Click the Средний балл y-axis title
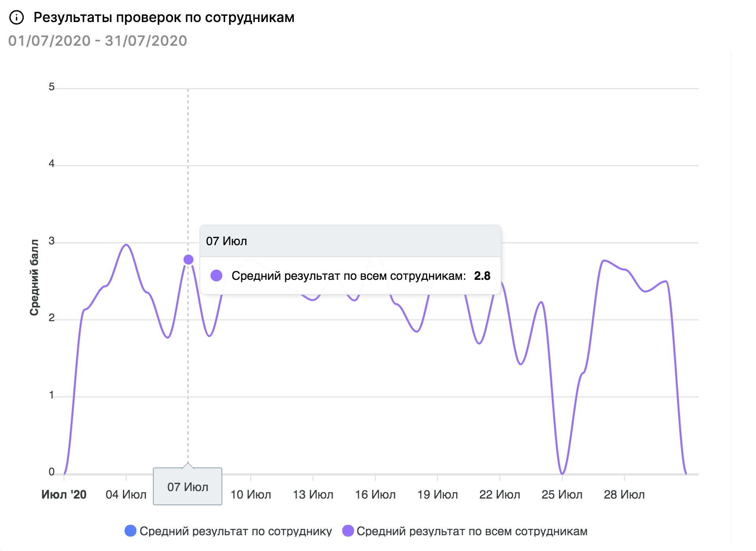 pos(34,277)
